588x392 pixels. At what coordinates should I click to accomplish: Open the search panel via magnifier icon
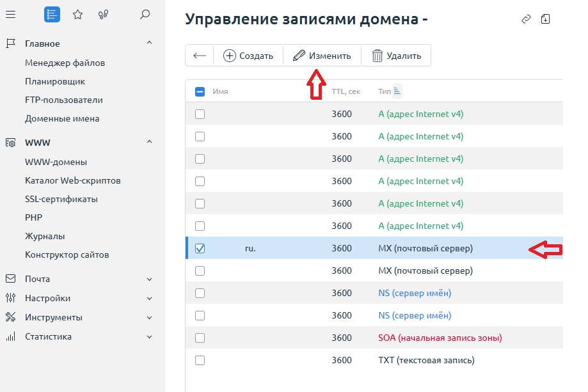tap(145, 14)
